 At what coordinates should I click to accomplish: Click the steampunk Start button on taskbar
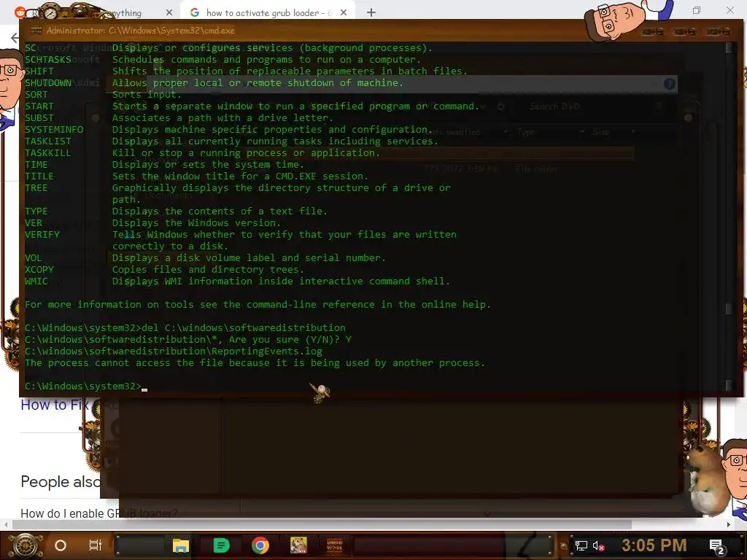coord(26,545)
